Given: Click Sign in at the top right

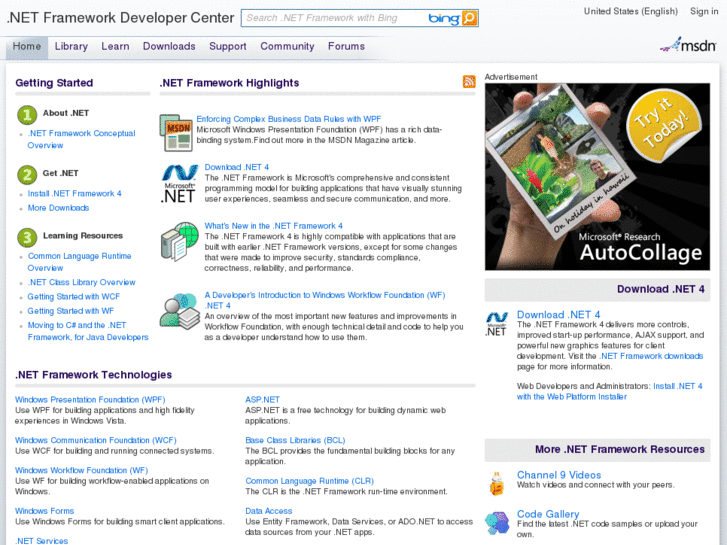Looking at the screenshot, I should click(704, 11).
